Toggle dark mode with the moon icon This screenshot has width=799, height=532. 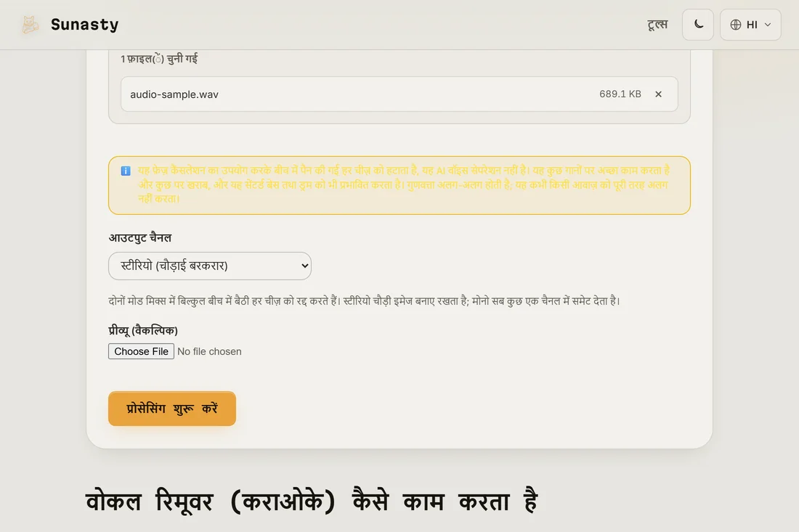698,25
